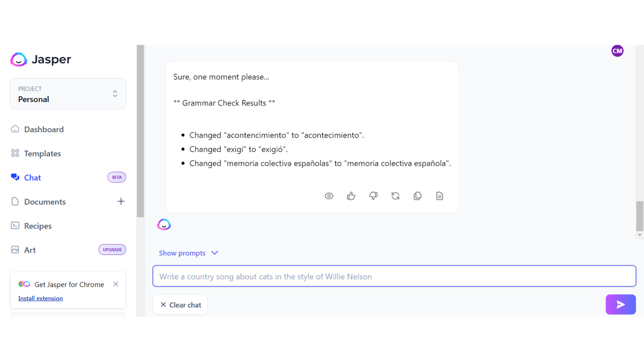Click the purple send arrow button
Image resolution: width=644 pixels, height=362 pixels.
[620, 304]
